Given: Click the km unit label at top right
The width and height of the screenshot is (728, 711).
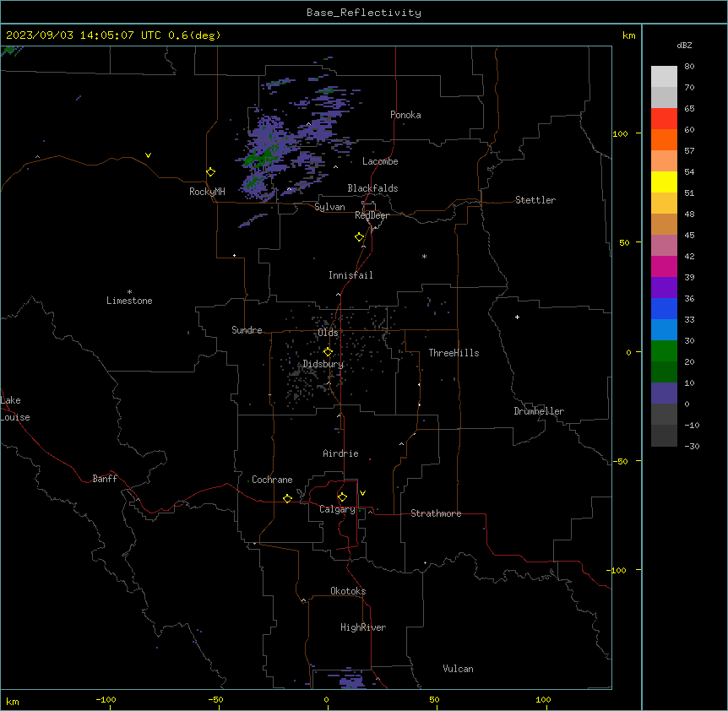Looking at the screenshot, I should tap(628, 35).
